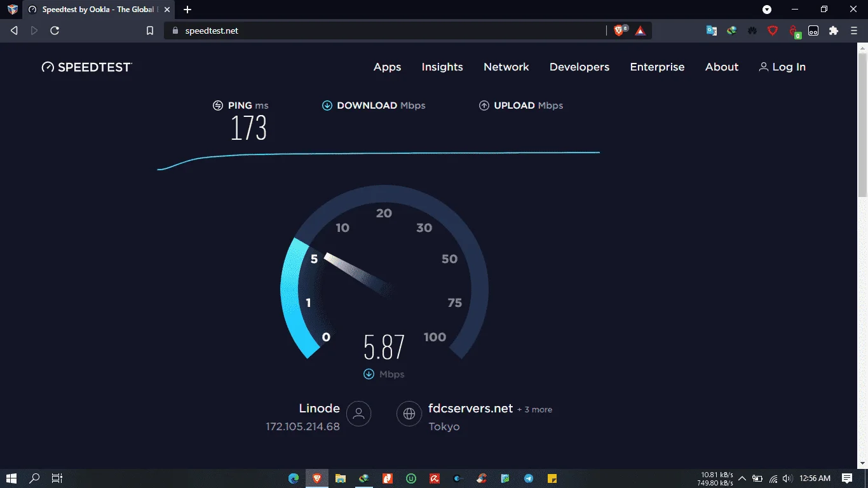This screenshot has height=488, width=868.
Task: Click the translate extension icon
Action: [x=712, y=30]
